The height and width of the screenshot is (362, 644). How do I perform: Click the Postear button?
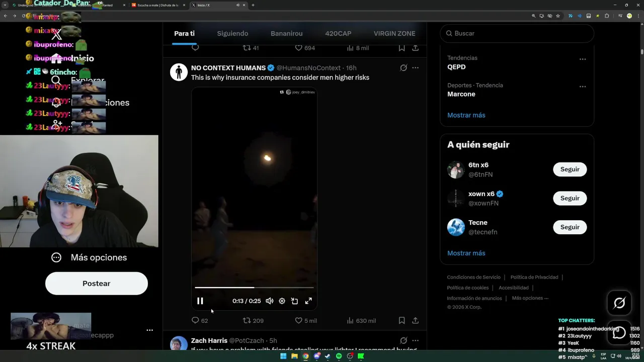[97, 284]
